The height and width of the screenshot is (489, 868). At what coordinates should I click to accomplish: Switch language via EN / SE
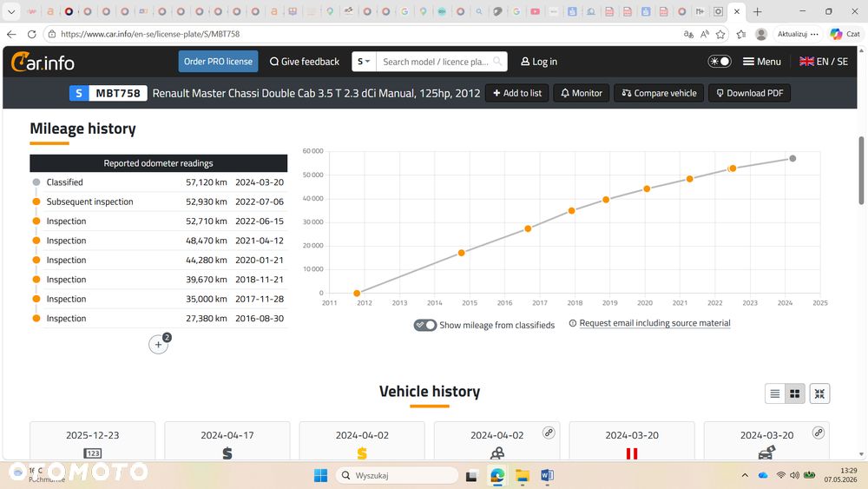(x=824, y=62)
